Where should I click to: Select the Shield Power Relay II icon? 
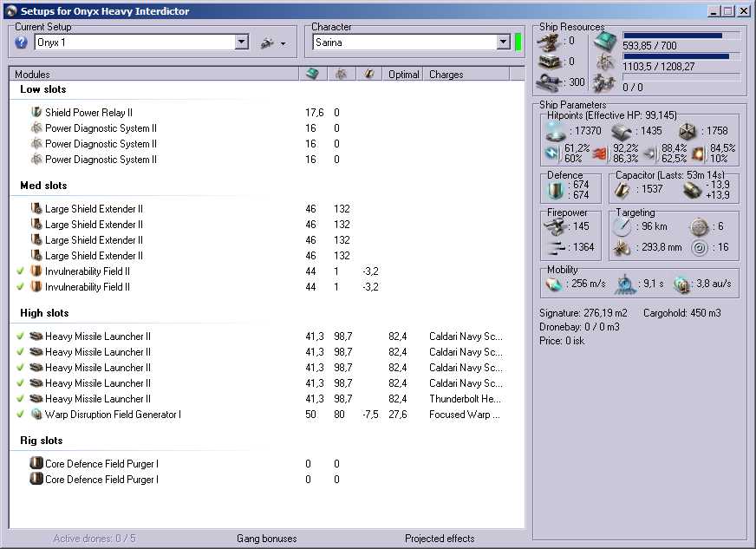36,113
